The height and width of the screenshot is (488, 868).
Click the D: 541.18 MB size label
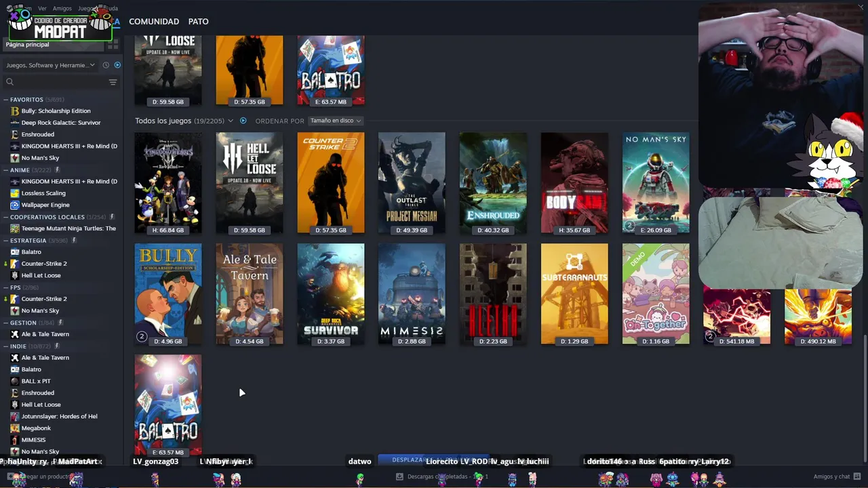pos(737,342)
